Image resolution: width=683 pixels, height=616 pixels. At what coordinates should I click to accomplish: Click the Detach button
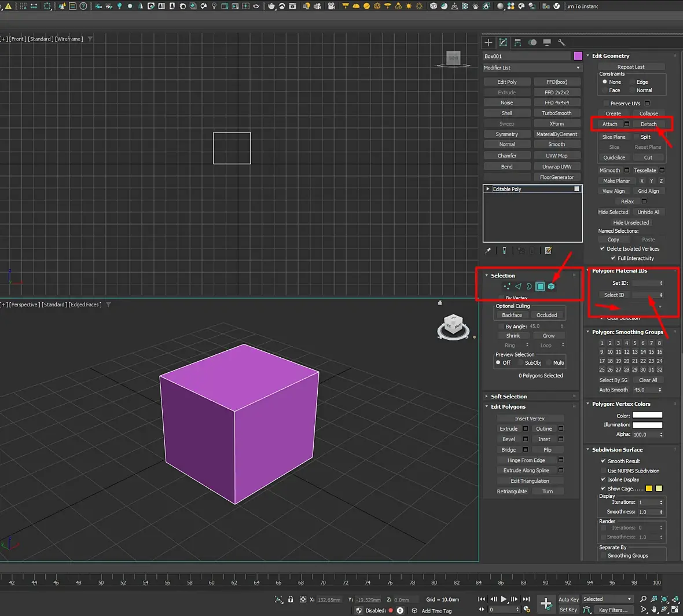pyautogui.click(x=648, y=124)
